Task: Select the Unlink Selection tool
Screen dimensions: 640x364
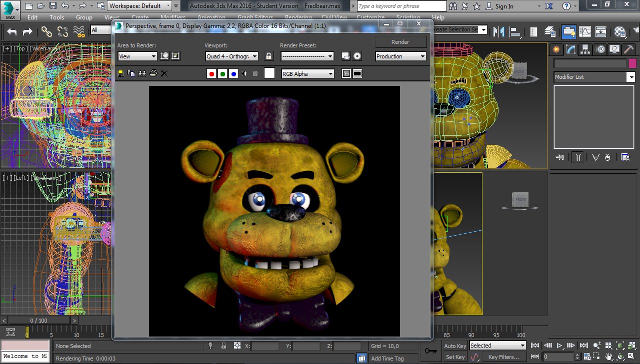Action: click(x=62, y=31)
